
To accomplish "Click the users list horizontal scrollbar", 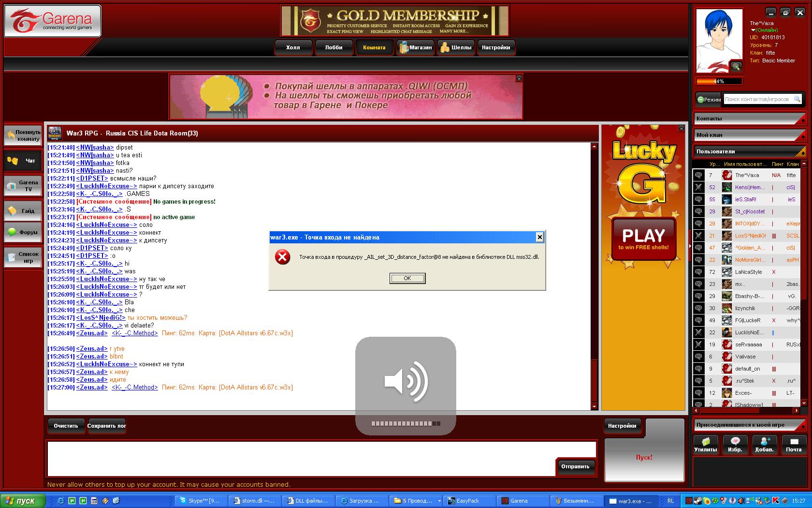I will 747,411.
